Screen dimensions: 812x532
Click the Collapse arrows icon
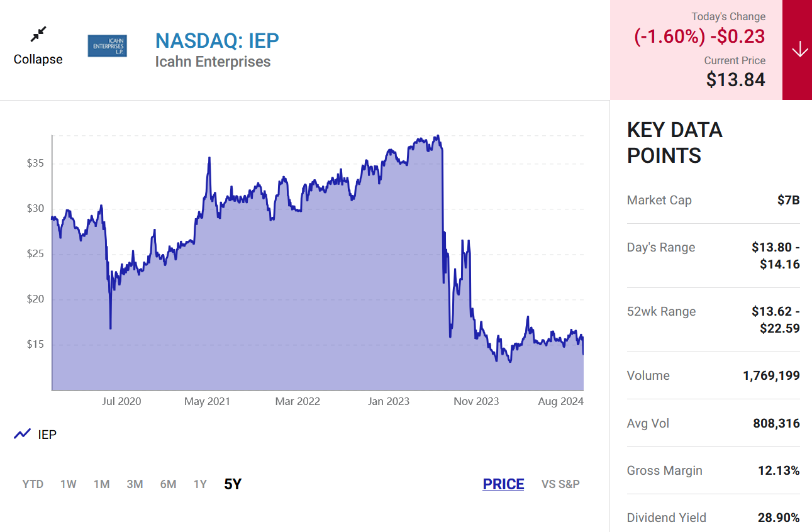[38, 34]
